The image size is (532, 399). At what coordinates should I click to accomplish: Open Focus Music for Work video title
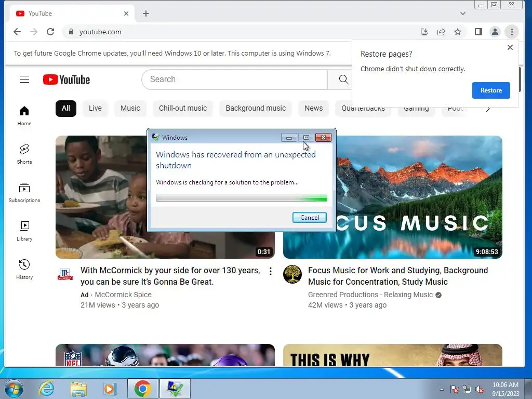[398, 276]
